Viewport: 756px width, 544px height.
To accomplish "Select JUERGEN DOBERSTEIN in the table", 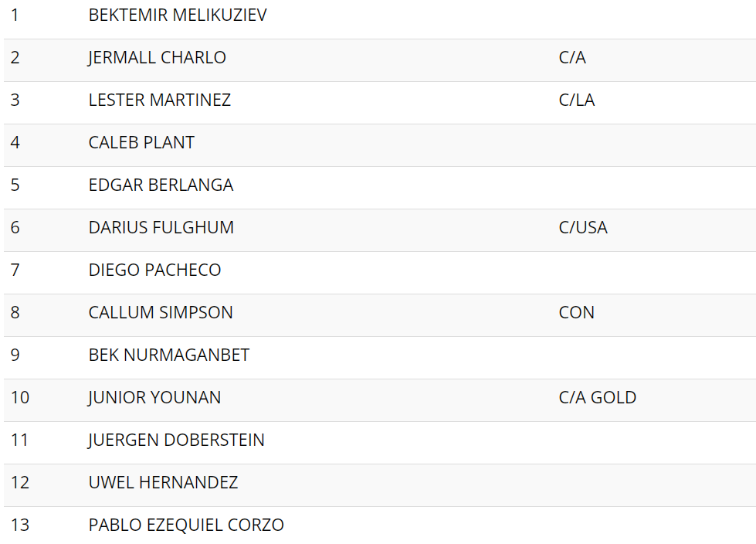I will (176, 440).
